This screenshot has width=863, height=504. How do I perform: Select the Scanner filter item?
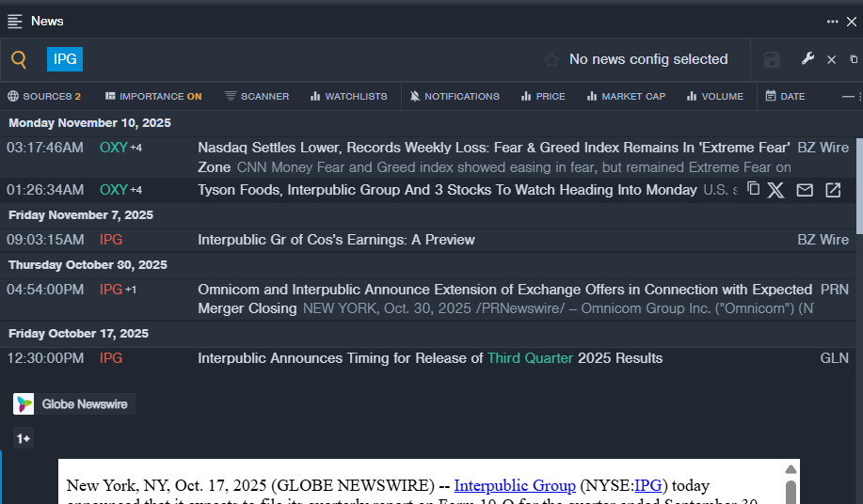tap(257, 96)
